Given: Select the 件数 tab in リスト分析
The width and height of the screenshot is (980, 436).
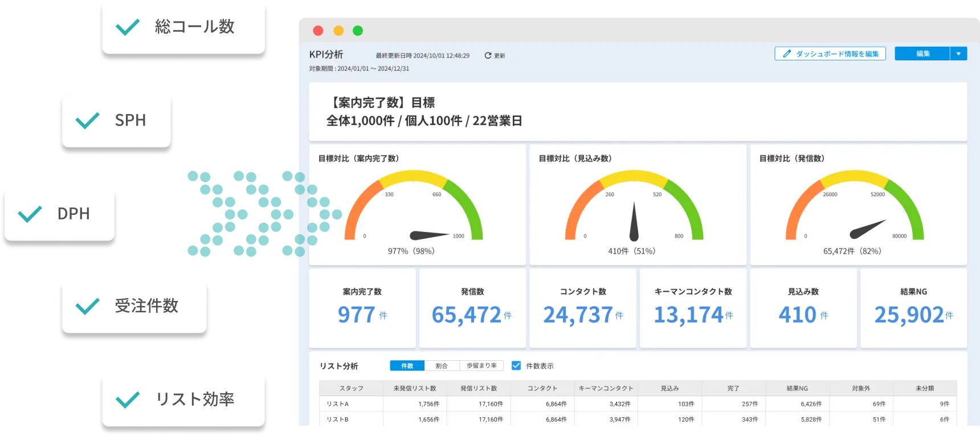Looking at the screenshot, I should tap(407, 366).
